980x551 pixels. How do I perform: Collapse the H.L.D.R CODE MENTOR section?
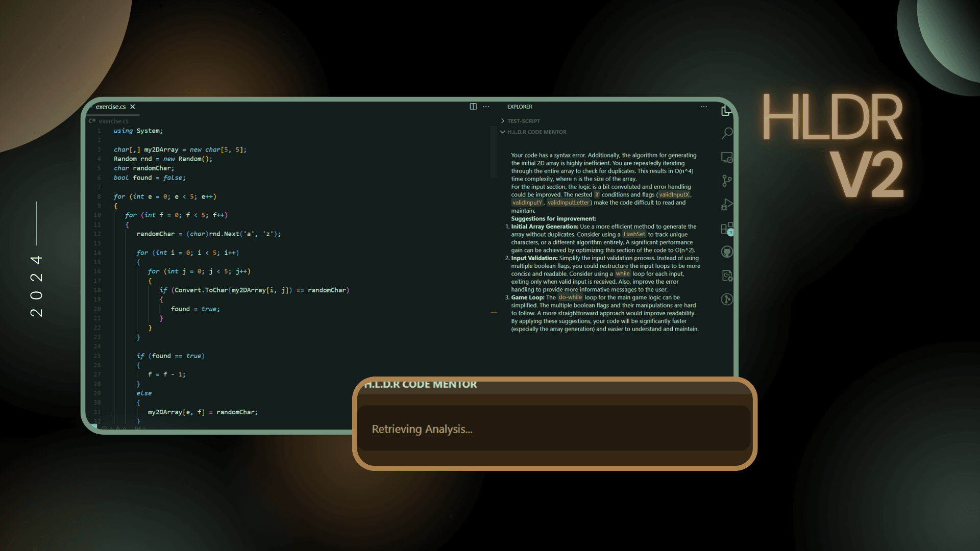click(536, 132)
